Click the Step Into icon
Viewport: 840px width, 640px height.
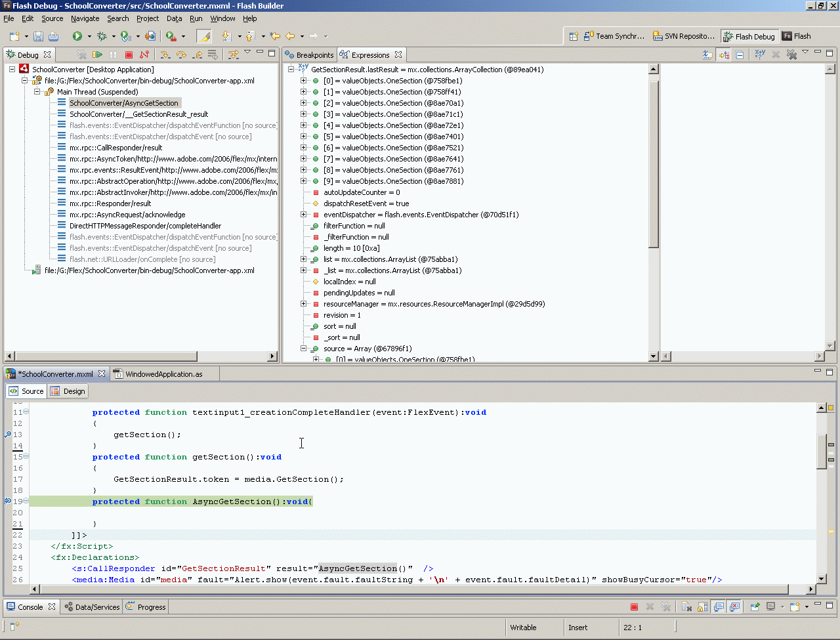(165, 55)
